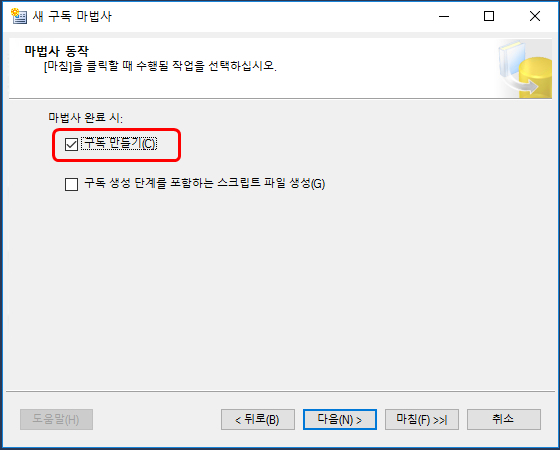Image resolution: width=560 pixels, height=450 pixels.
Task: Uncheck the 구독 만들기(C) checkbox
Action: click(x=71, y=145)
